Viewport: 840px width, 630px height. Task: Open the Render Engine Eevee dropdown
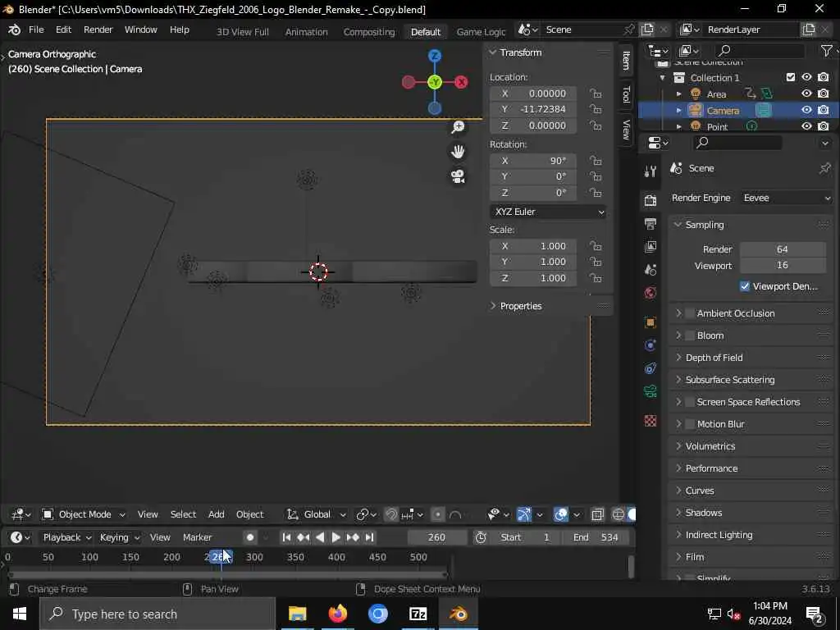pyautogui.click(x=787, y=198)
